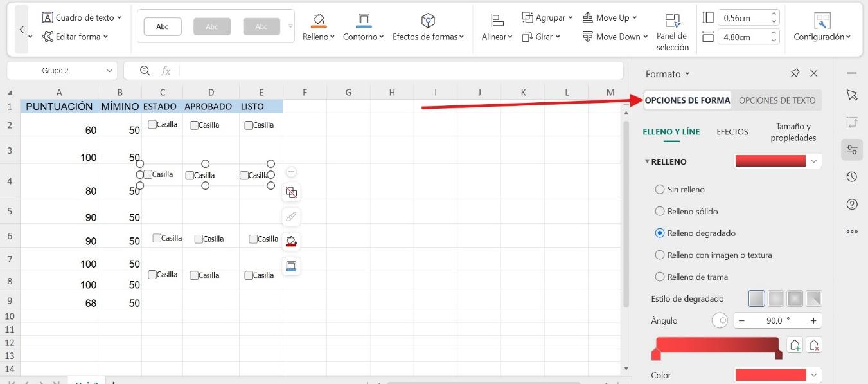The height and width of the screenshot is (384, 868).
Task: Click the selection arrow icon in right sidebar
Action: [852, 95]
